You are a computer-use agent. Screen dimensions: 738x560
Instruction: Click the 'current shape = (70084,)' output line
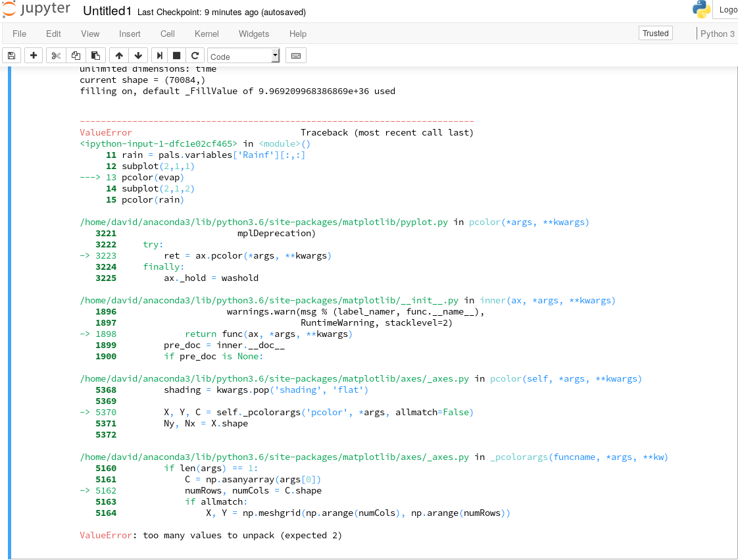point(143,80)
